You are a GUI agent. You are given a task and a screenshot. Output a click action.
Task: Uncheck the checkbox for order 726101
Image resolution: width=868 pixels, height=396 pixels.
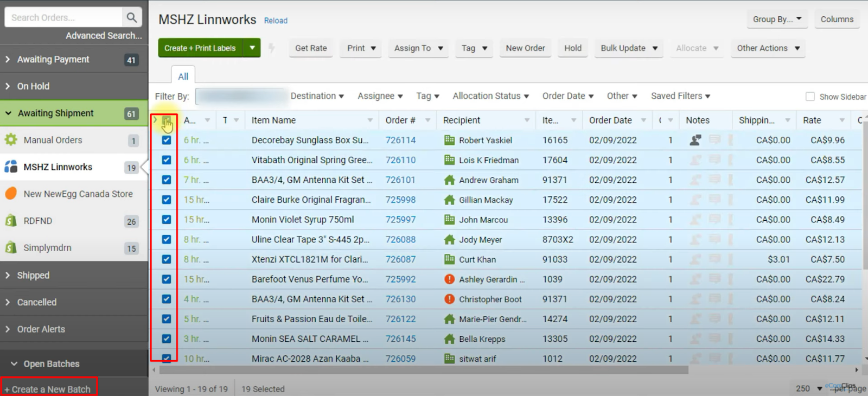[x=167, y=180]
